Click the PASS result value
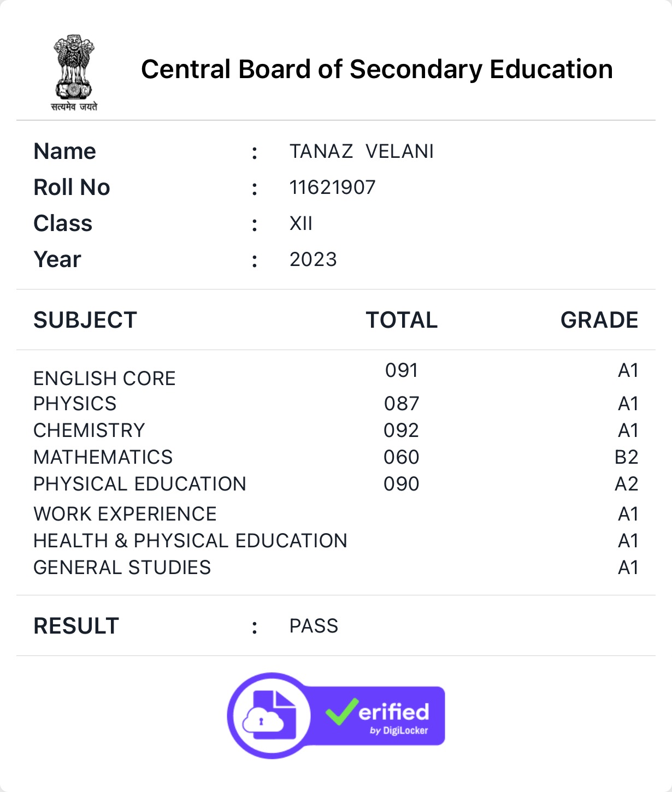 (x=314, y=626)
